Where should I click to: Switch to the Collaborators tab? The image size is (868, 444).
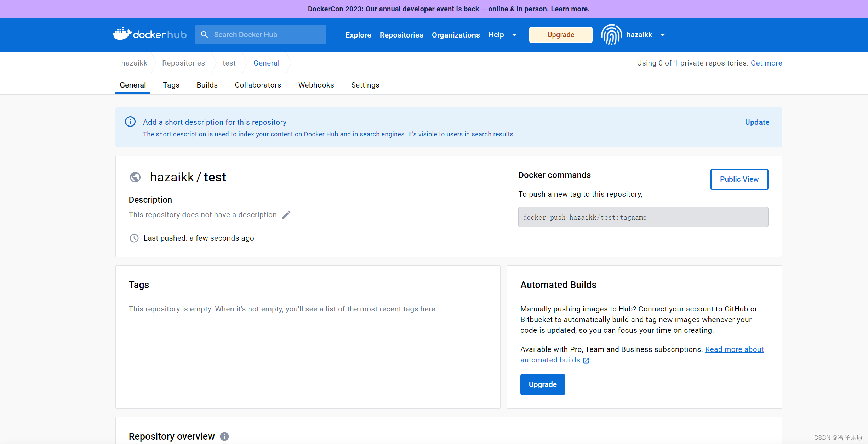(258, 85)
